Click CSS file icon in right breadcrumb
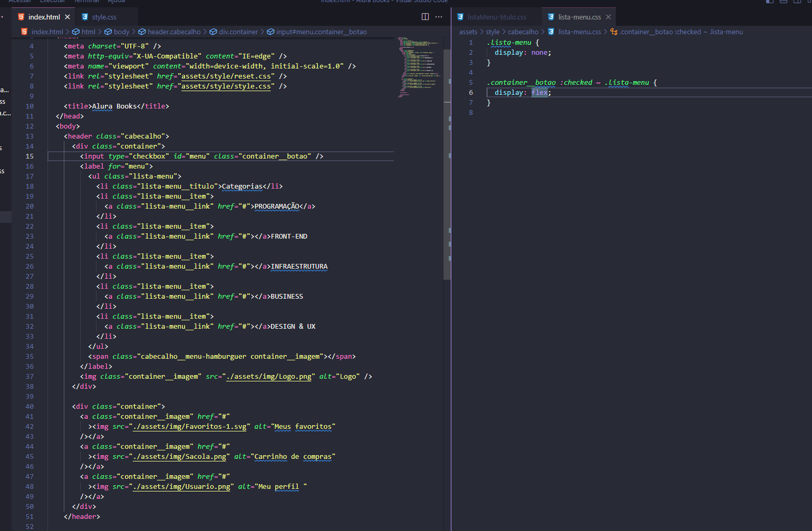 click(x=551, y=32)
